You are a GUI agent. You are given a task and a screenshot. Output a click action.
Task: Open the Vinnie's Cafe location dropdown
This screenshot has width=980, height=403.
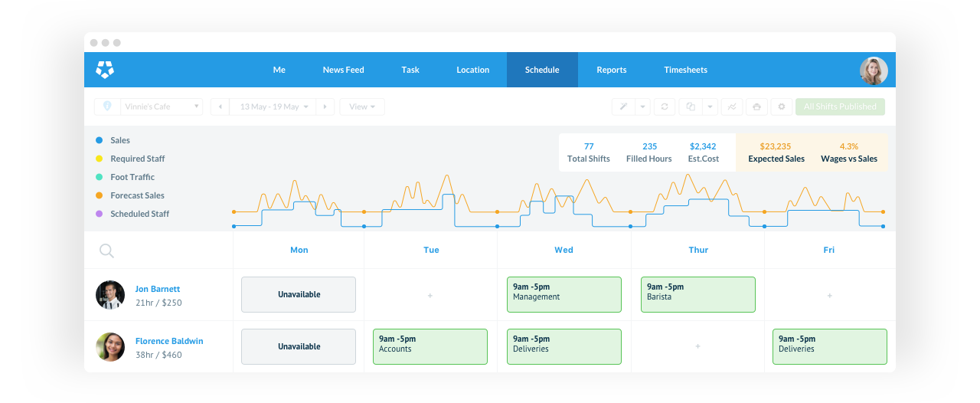point(149,106)
